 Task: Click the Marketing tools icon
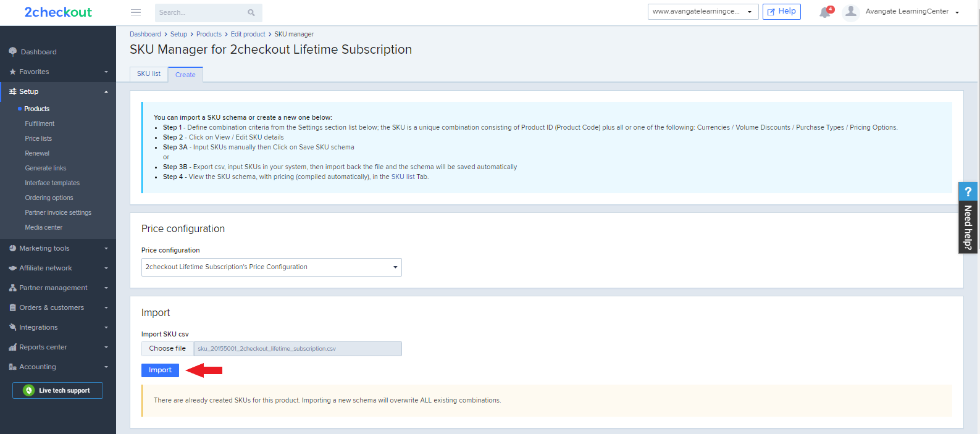click(12, 248)
